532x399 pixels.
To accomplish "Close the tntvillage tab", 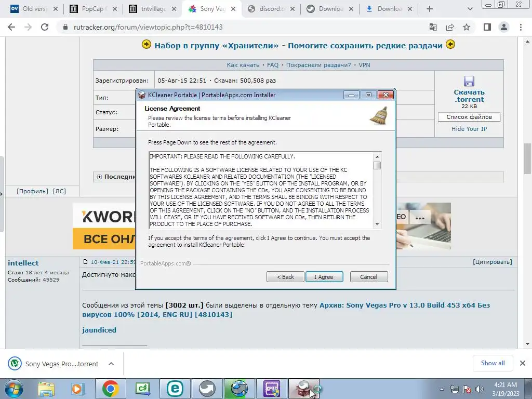I will pyautogui.click(x=174, y=9).
